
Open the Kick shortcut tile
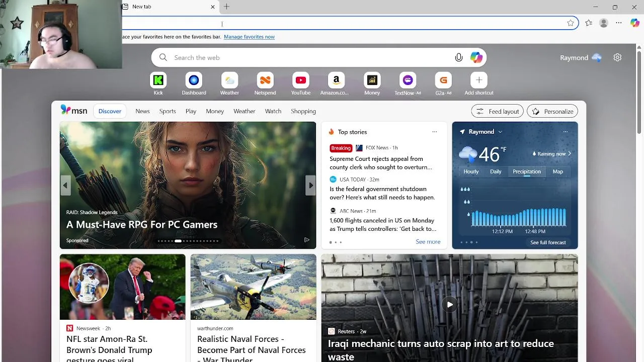click(158, 80)
